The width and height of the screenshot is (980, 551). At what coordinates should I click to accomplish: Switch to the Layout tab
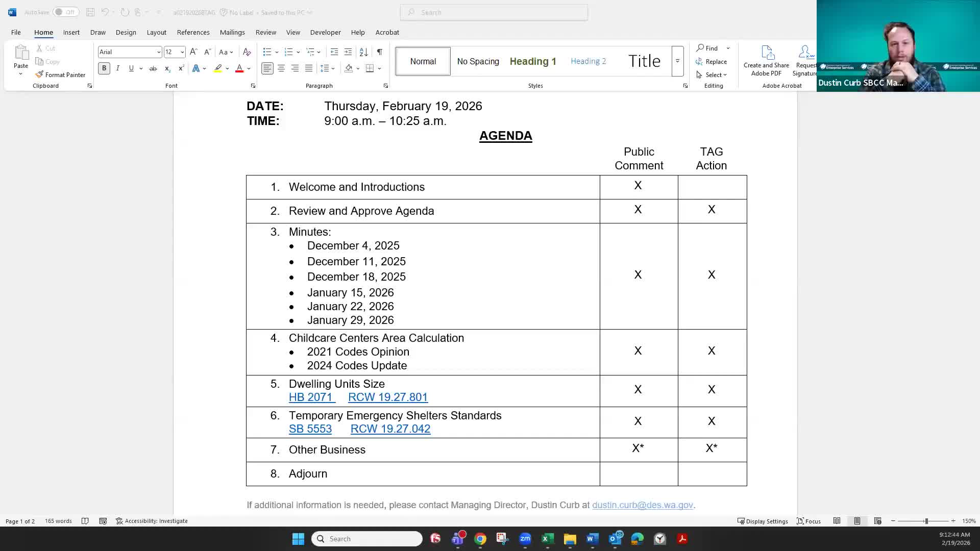(x=156, y=32)
